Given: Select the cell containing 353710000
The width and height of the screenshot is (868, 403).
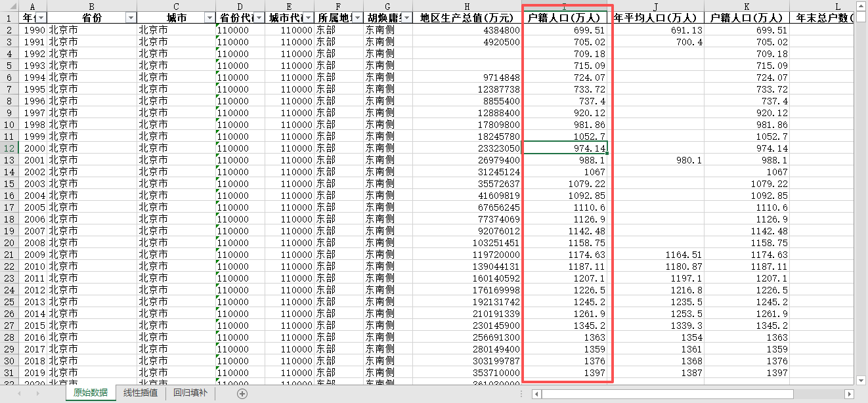Looking at the screenshot, I should pyautogui.click(x=467, y=373).
